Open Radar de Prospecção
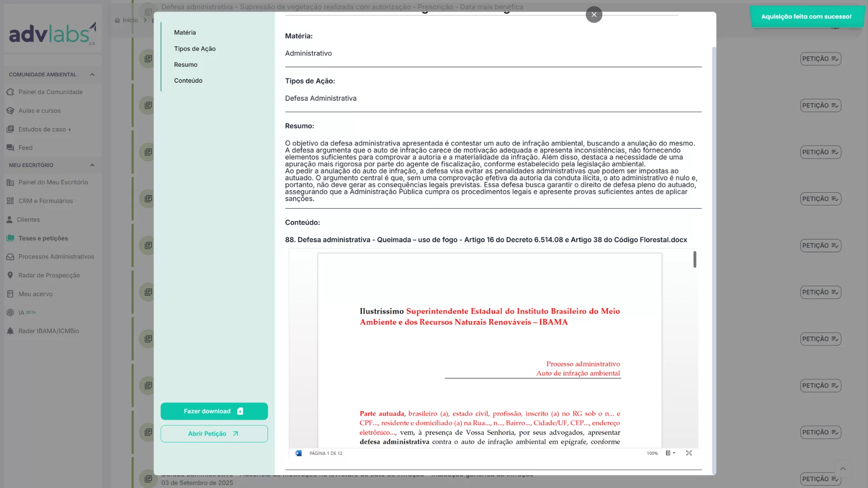This screenshot has width=868, height=488. coord(49,275)
